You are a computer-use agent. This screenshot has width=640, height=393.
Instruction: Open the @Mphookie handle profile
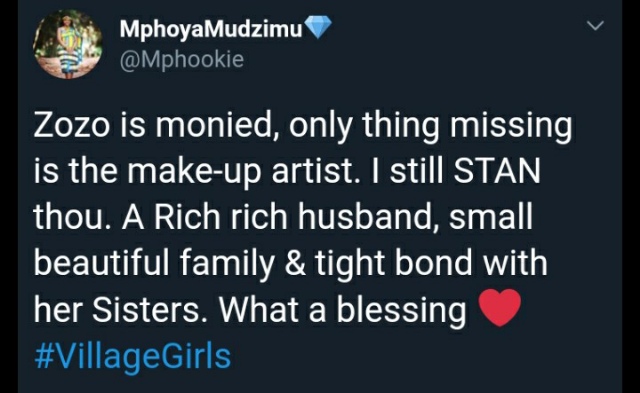pyautogui.click(x=182, y=60)
